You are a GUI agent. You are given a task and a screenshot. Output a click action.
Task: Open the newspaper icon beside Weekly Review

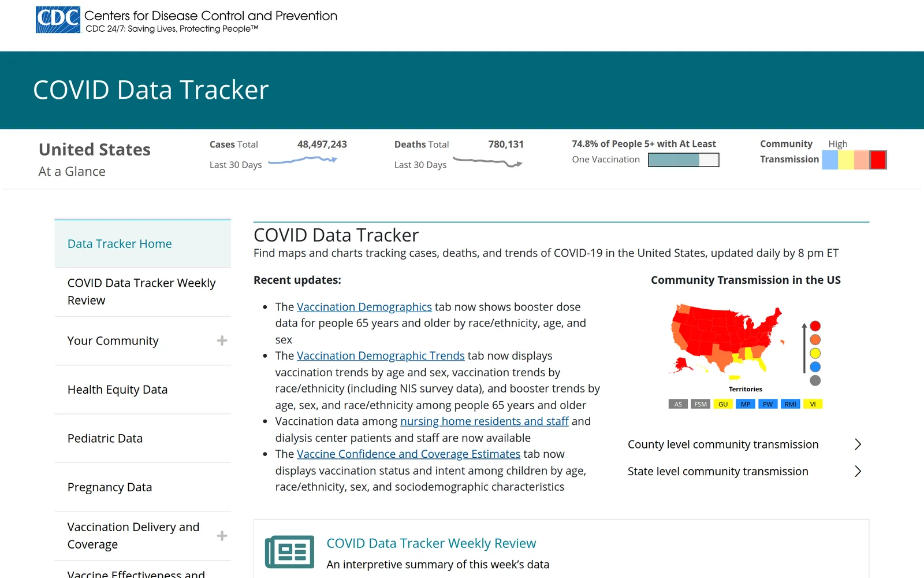click(289, 552)
